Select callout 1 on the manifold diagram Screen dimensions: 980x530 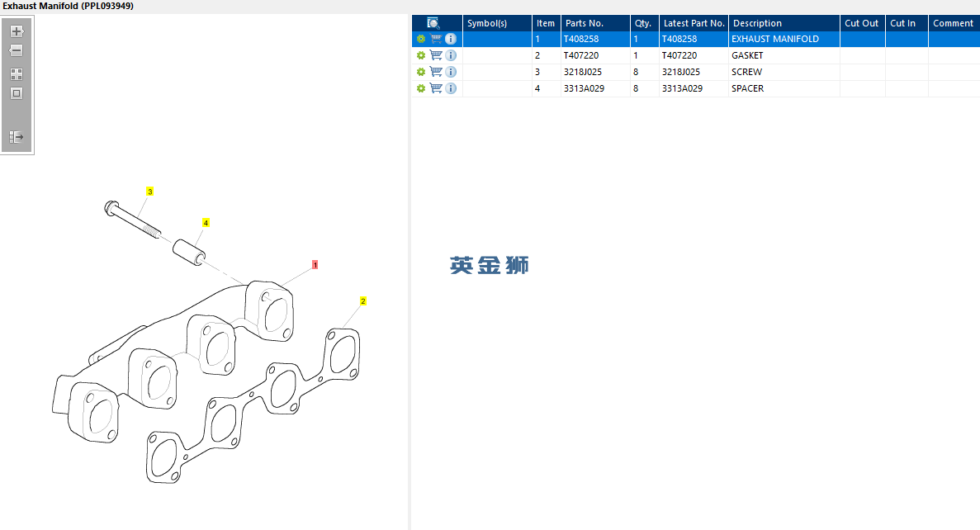click(315, 265)
